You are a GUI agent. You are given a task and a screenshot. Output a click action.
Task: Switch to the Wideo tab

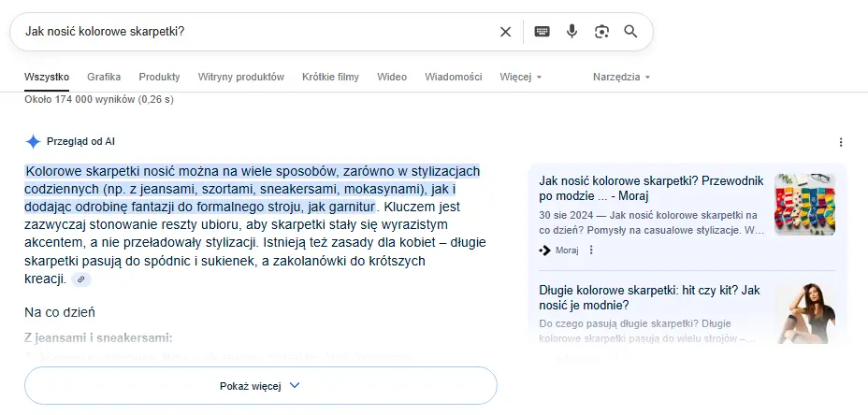(x=392, y=77)
